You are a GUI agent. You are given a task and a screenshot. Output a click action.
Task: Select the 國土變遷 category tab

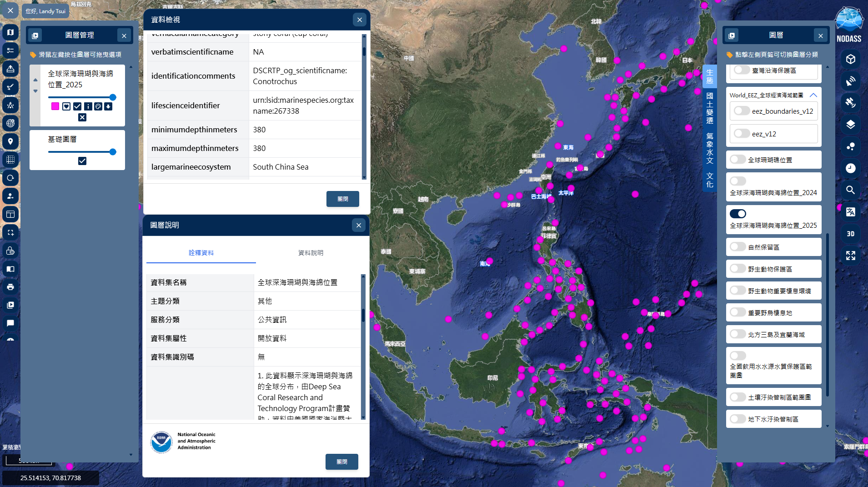click(709, 108)
